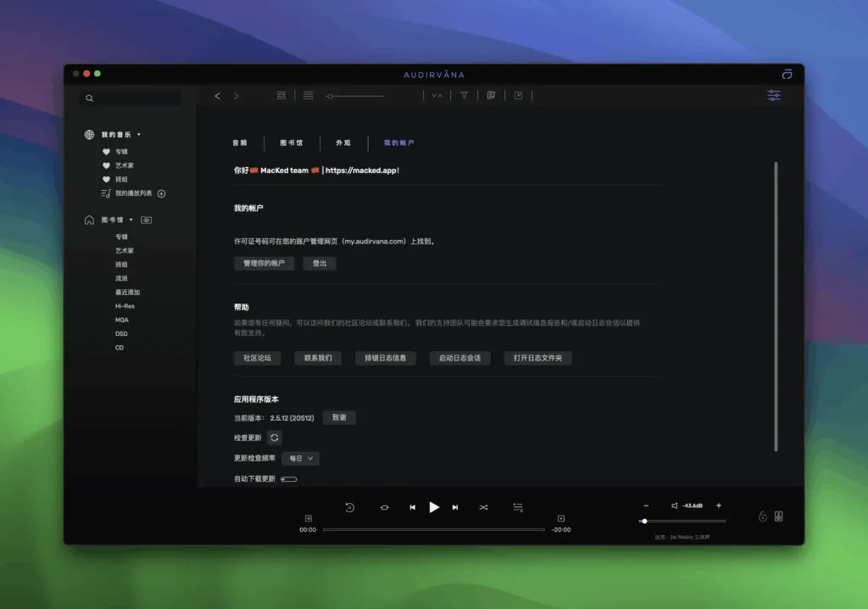Toggle shuffle playback mode
The image size is (868, 609).
click(484, 507)
